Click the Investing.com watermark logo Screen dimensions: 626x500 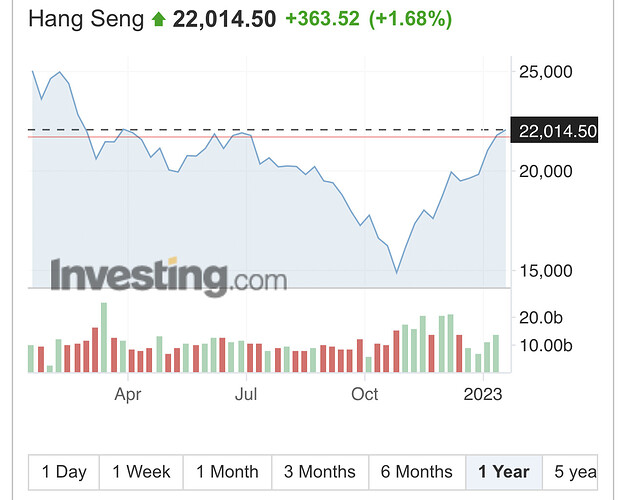pos(169,275)
